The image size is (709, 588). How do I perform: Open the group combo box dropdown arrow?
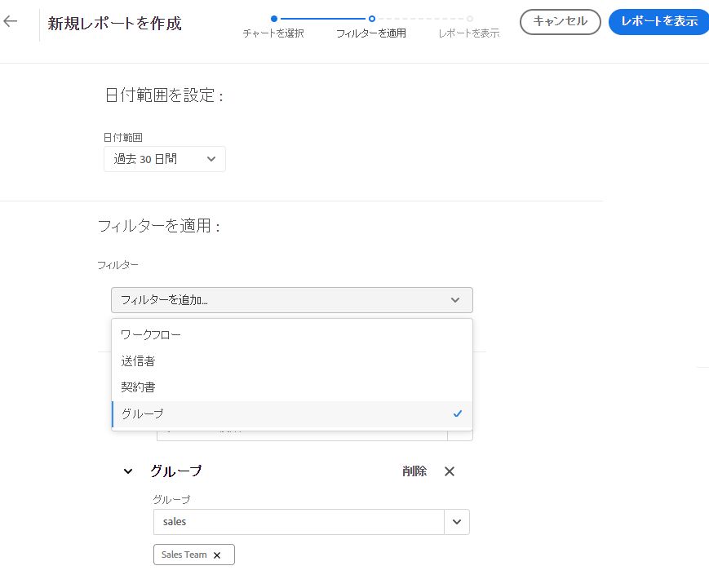[x=457, y=522]
